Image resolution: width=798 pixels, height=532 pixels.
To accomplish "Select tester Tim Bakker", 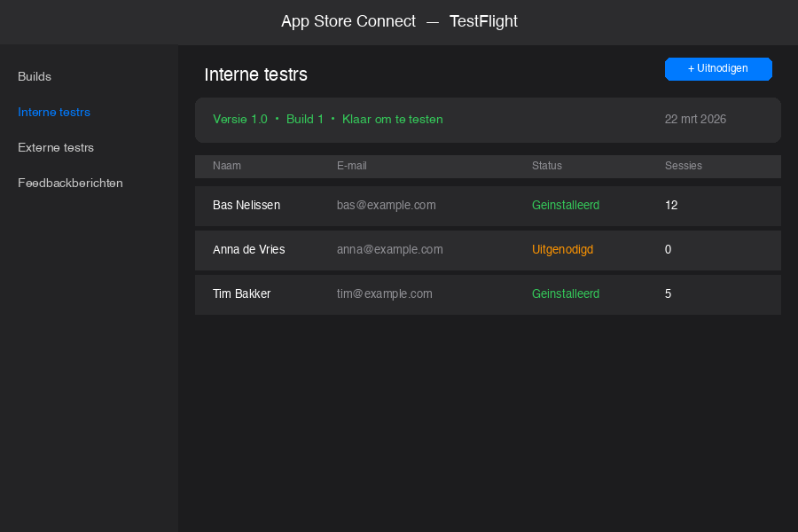I will pyautogui.click(x=241, y=293).
